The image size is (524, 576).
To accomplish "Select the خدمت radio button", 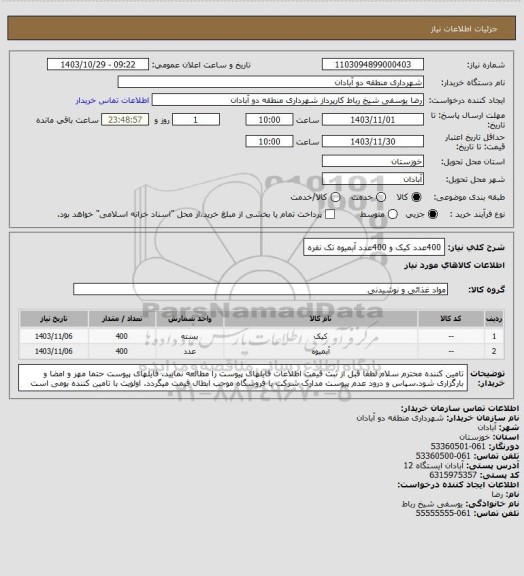I will [381, 197].
